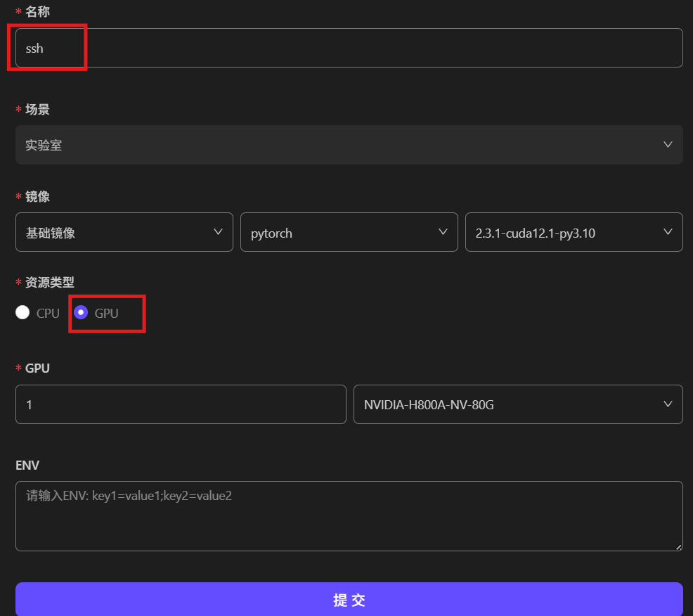Viewport: 693px width, 616px height.
Task: Click the chevron arrow beside 基础镜像
Action: point(218,232)
